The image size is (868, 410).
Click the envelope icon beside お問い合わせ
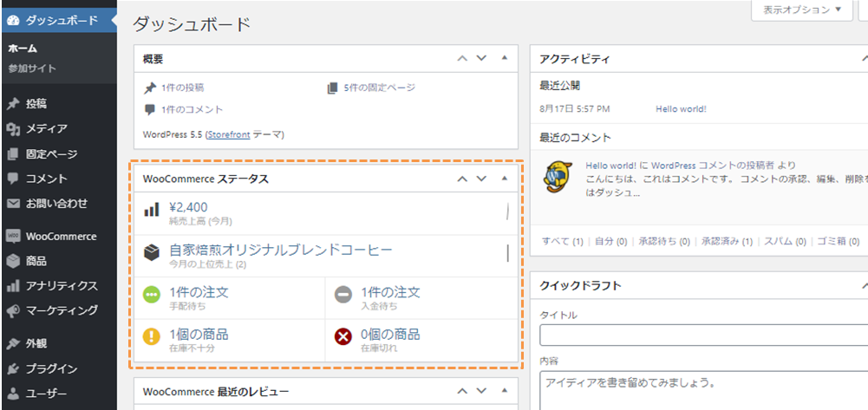click(14, 204)
